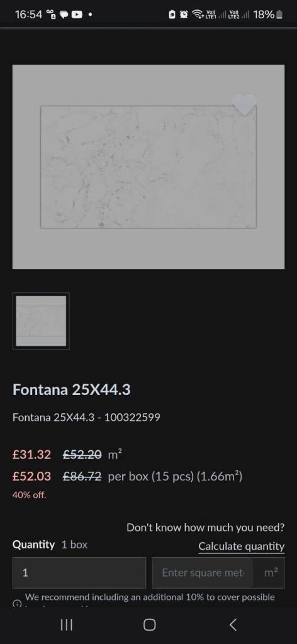The image size is (297, 644).
Task: Tap the info icon beside the 10% recommendation
Action: pyautogui.click(x=17, y=603)
